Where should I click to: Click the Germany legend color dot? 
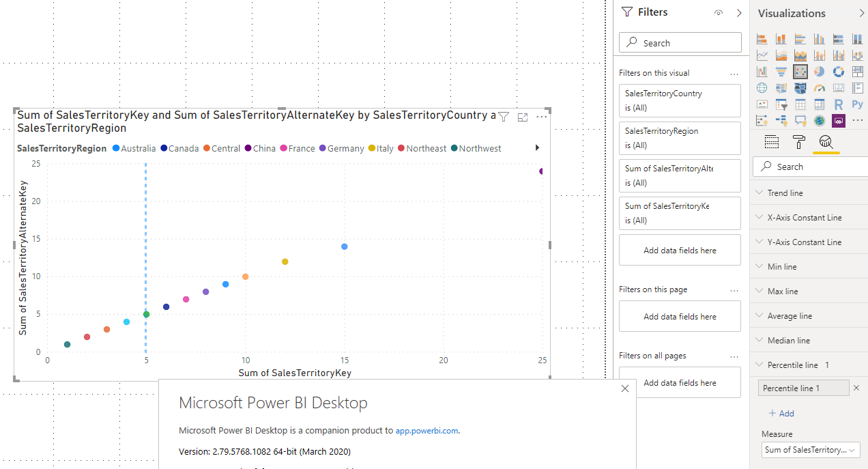(x=322, y=148)
